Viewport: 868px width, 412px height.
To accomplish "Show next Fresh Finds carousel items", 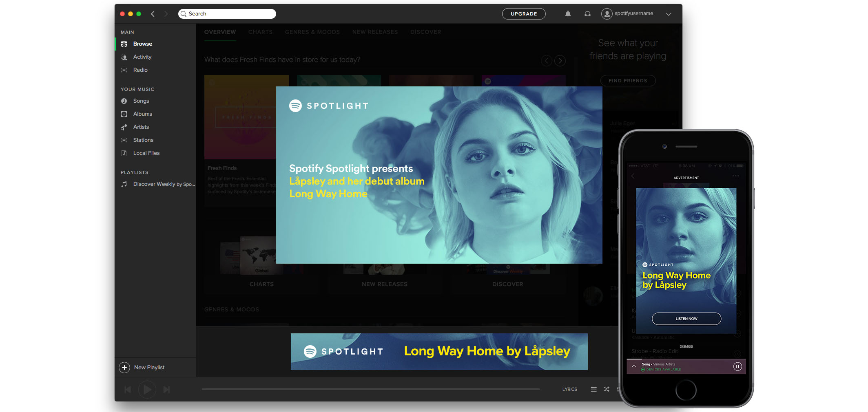I will [x=560, y=61].
